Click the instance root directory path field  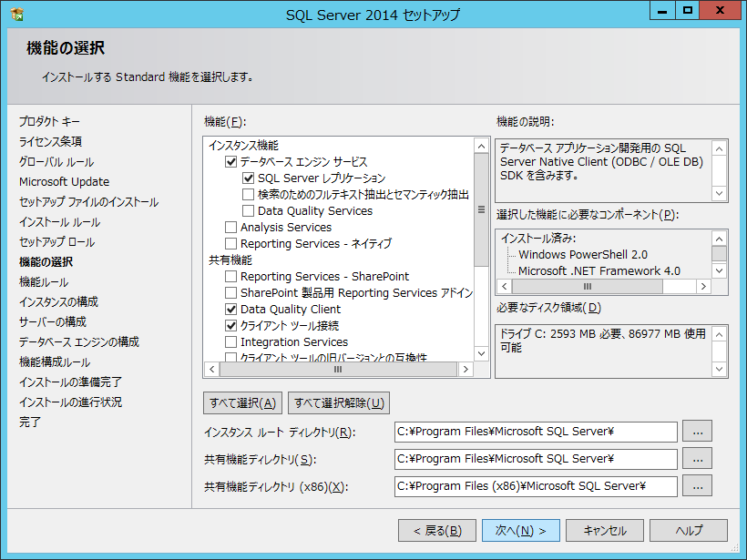(x=536, y=432)
